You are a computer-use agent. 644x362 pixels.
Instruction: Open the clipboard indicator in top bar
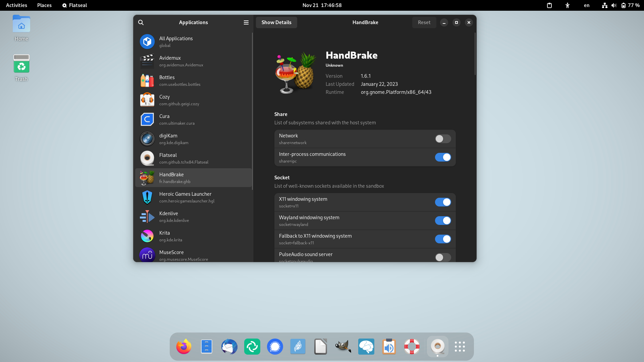click(549, 5)
